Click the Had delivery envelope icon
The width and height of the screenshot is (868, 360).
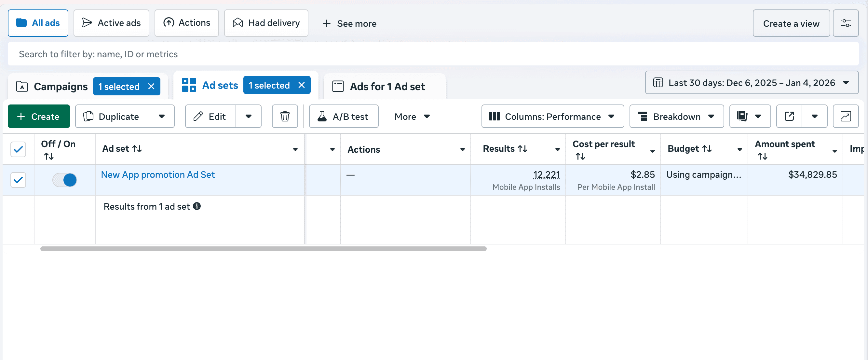tap(237, 22)
